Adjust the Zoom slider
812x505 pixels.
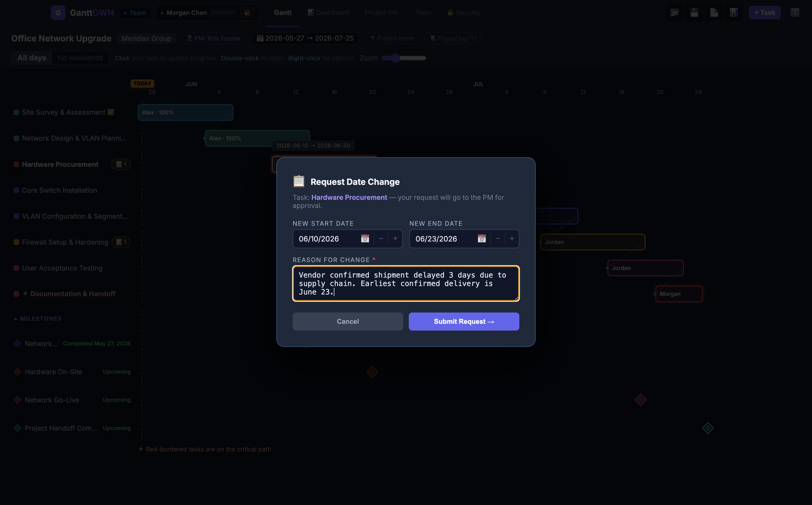(404, 58)
